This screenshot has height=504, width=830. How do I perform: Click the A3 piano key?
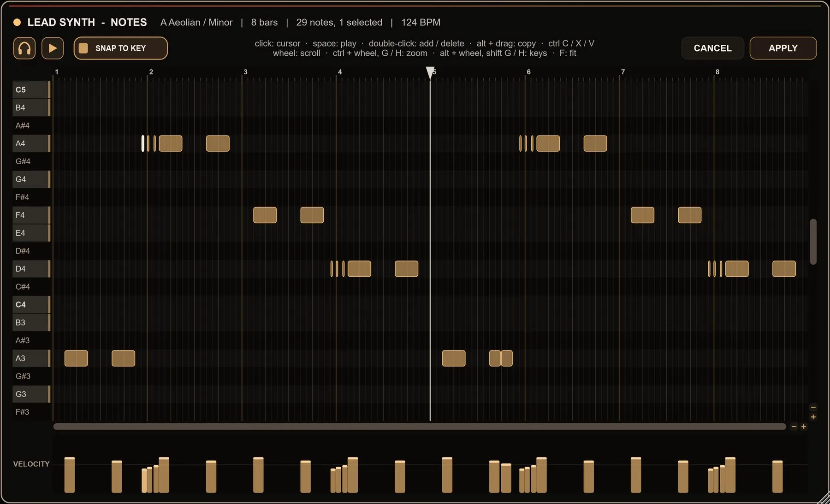tap(31, 358)
